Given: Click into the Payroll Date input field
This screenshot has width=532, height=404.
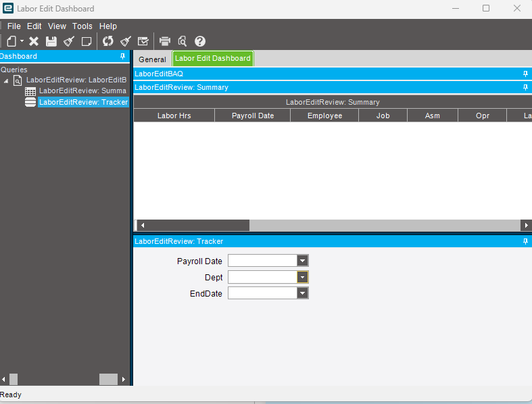Looking at the screenshot, I should pyautogui.click(x=262, y=261).
